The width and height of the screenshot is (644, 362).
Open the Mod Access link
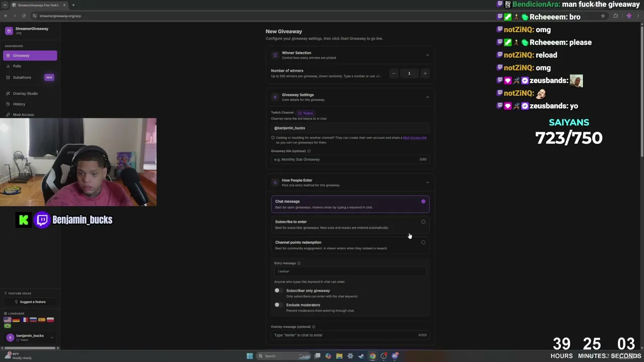(415, 138)
